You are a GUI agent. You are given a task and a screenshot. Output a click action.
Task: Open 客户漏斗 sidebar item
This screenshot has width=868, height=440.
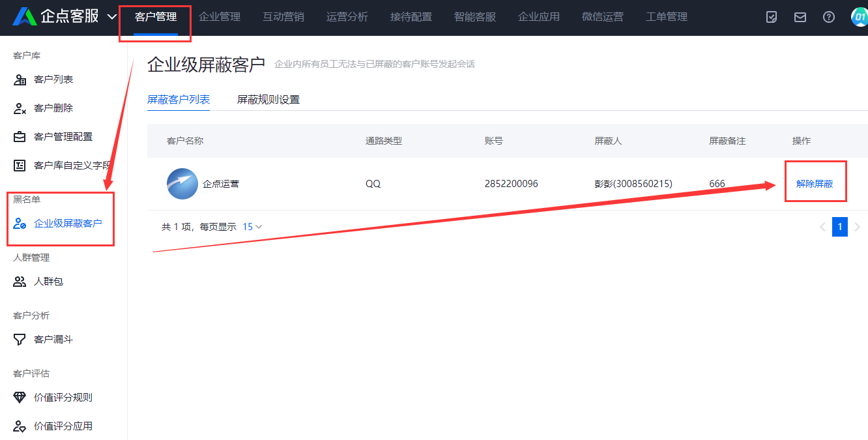coord(53,340)
